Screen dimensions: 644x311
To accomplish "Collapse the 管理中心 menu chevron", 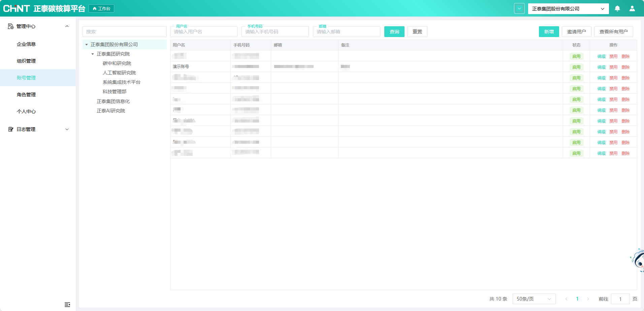I will [67, 26].
